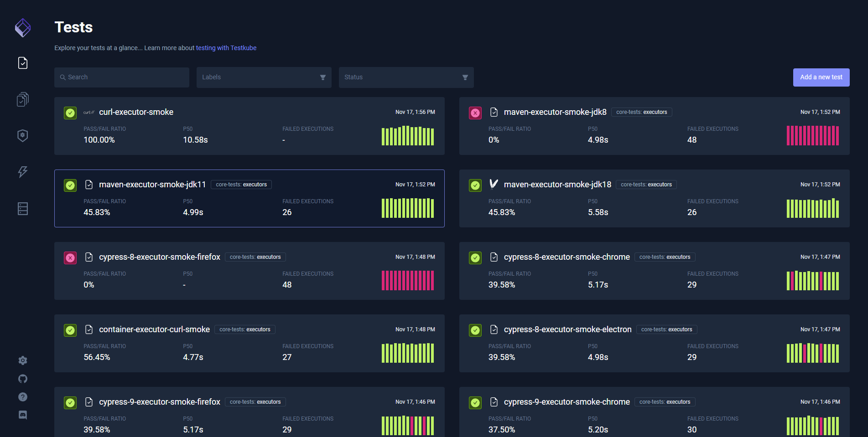Click the cypress-8-executor-smoke-firefox execution bars
This screenshot has height=437, width=868.
[408, 281]
